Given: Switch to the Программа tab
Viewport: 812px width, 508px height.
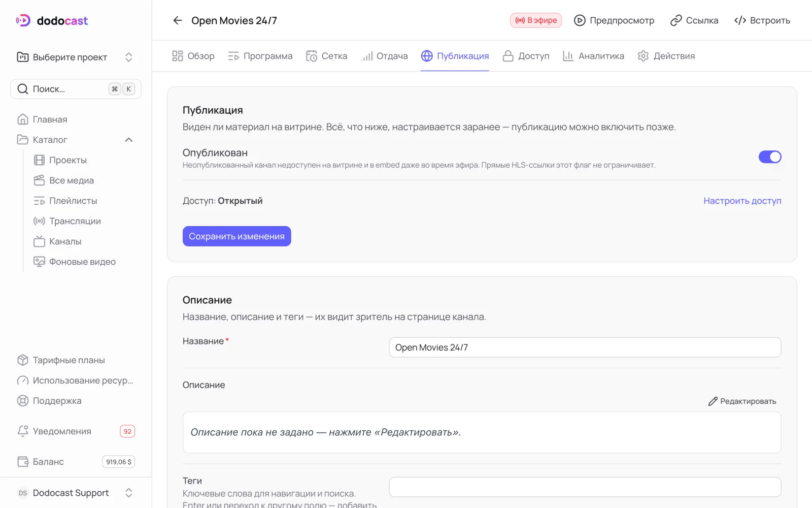Looking at the screenshot, I should (x=260, y=56).
